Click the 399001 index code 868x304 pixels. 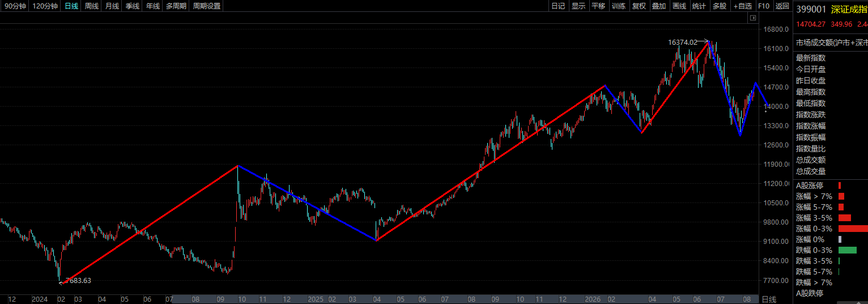(x=811, y=9)
